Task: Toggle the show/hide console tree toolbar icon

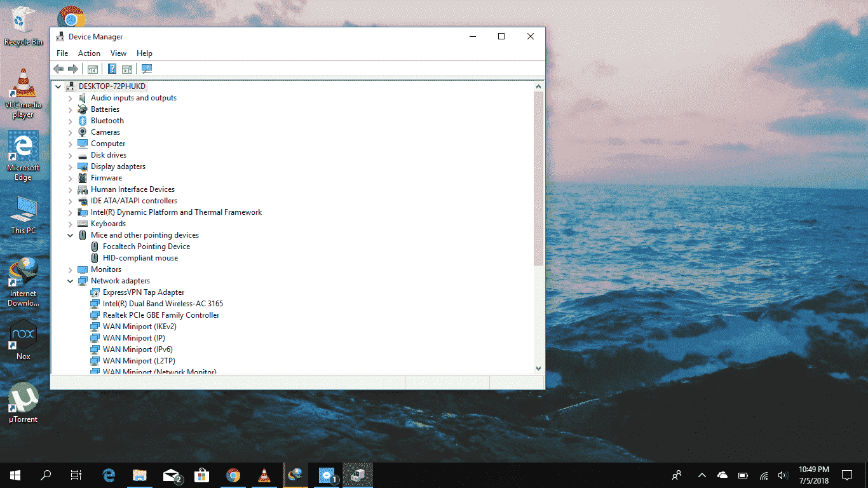Action: (x=93, y=69)
